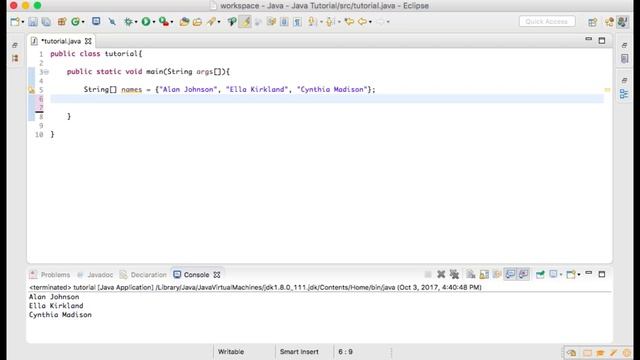Expand the Previous Annotation dropdown arrow
The image size is (640, 360).
click(x=339, y=22)
